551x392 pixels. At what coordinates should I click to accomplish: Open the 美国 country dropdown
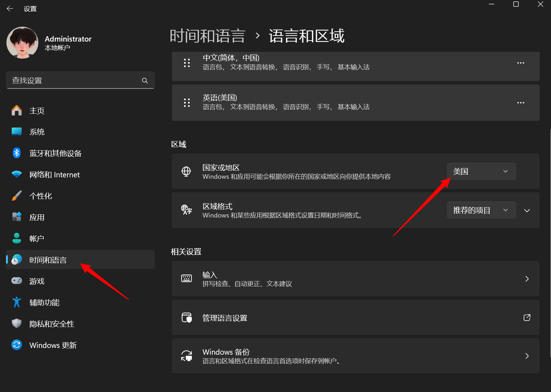(x=481, y=171)
